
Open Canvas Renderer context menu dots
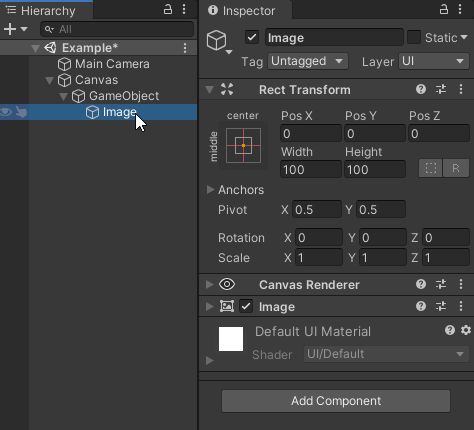click(x=461, y=284)
